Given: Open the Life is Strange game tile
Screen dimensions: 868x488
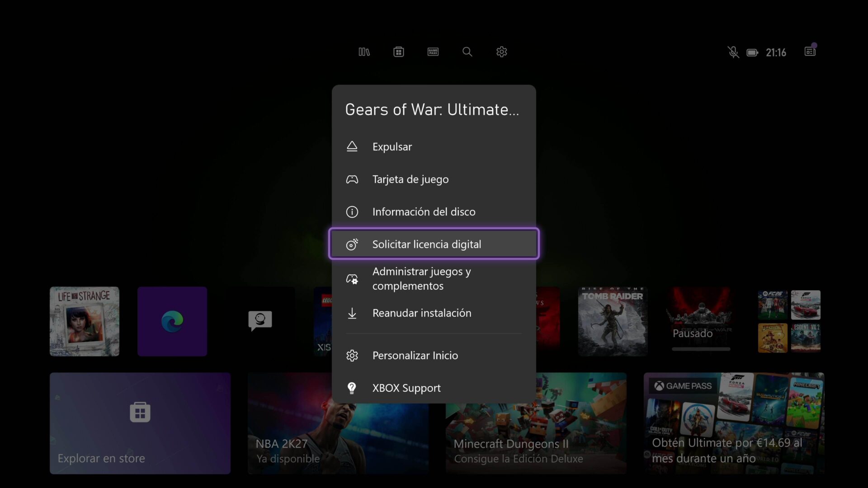Looking at the screenshot, I should (85, 321).
